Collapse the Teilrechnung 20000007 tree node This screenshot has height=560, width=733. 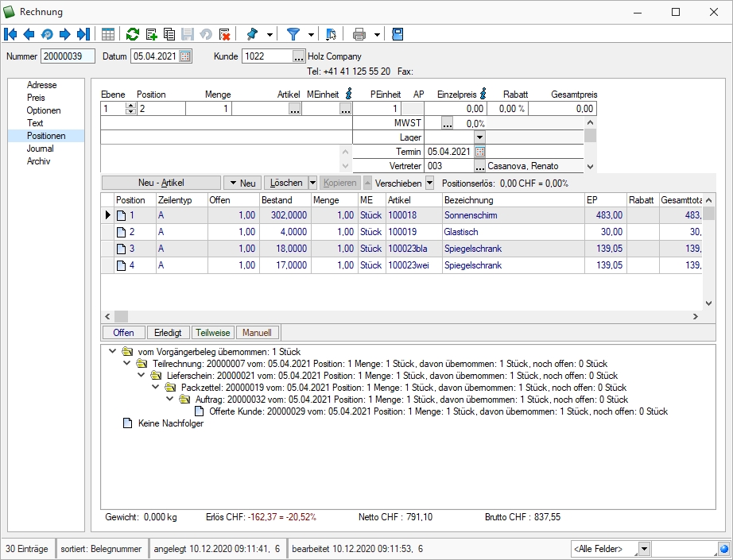click(x=126, y=363)
